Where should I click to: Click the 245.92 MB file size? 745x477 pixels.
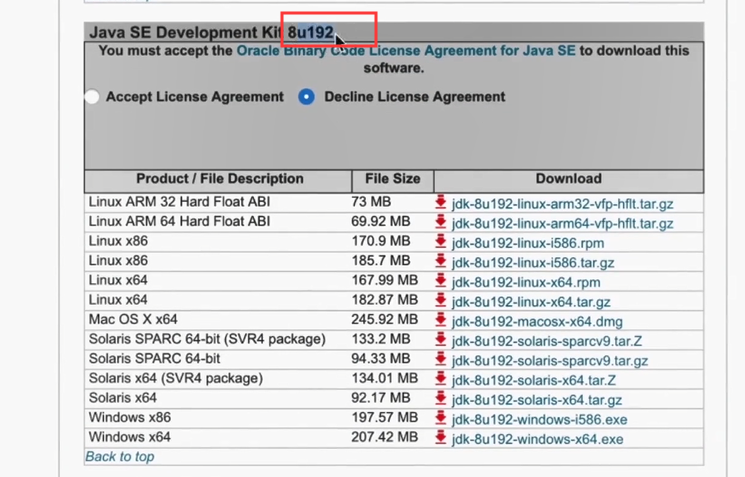point(385,319)
